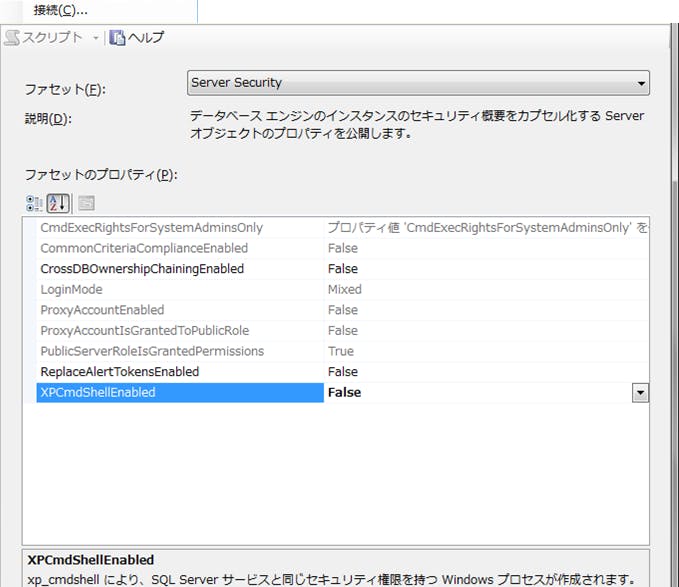The height and width of the screenshot is (587, 679).
Task: Open the Server Security facet dropdown
Action: [641, 83]
